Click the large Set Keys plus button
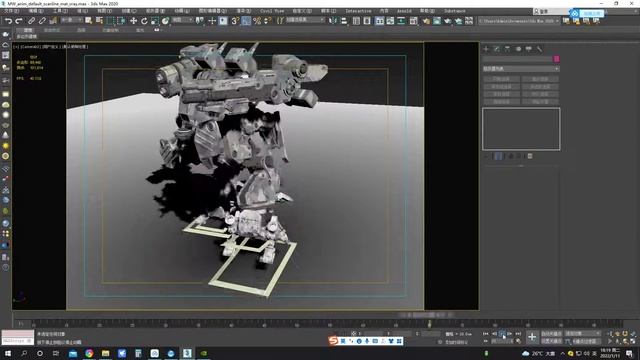640x360 pixels. coord(532,337)
